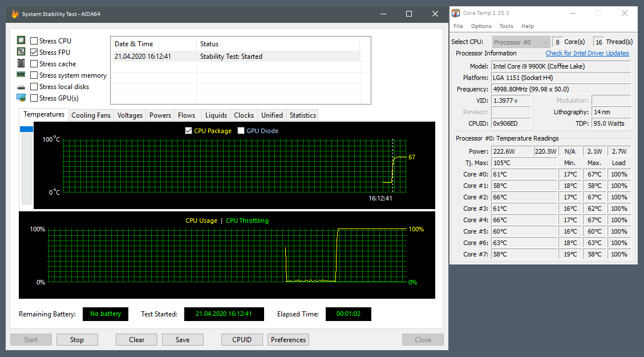Click the CPU chip icon beside Stress CPU

pyautogui.click(x=21, y=41)
